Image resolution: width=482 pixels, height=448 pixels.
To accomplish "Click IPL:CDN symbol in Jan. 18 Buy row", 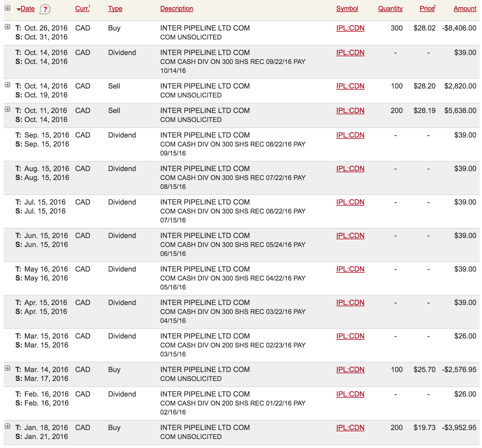I will click(x=350, y=428).
